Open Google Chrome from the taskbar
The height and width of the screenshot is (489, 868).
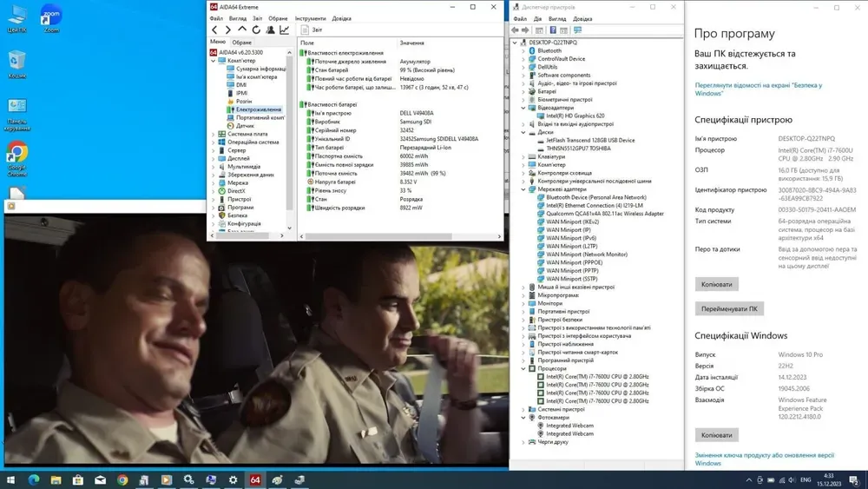pyautogui.click(x=122, y=479)
